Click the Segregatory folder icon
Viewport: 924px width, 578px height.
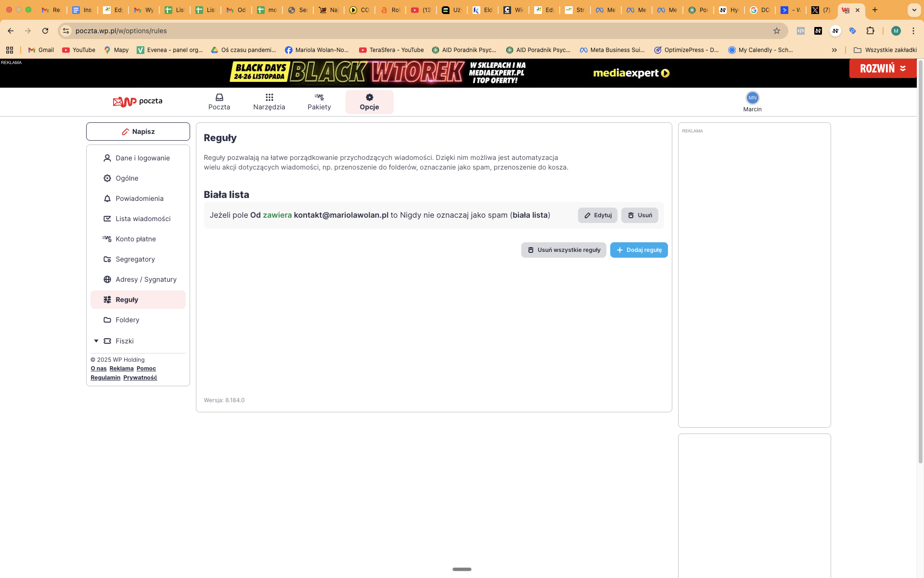(107, 259)
